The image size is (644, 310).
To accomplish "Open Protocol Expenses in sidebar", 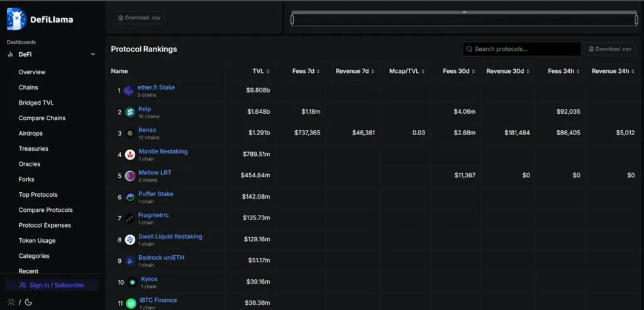I will pyautogui.click(x=45, y=225).
